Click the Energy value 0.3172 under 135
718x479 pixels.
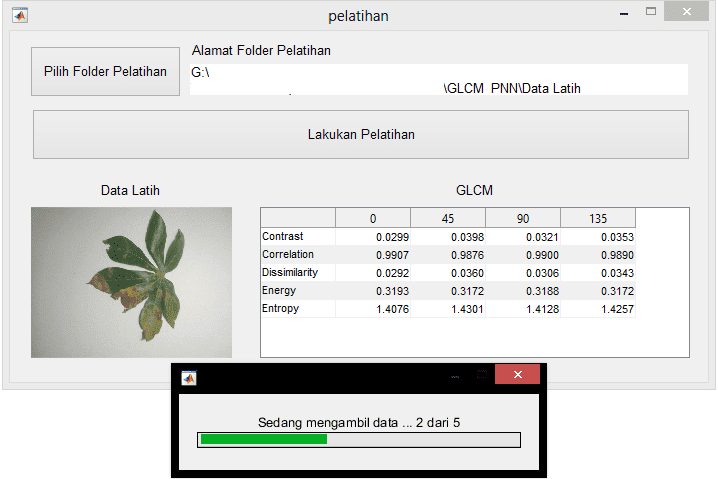(x=597, y=291)
